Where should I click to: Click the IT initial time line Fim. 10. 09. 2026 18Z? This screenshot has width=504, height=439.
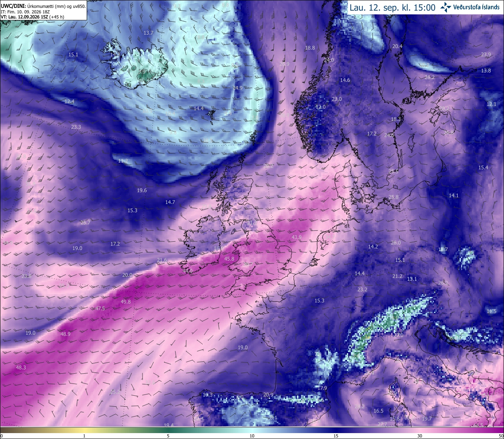24,12
